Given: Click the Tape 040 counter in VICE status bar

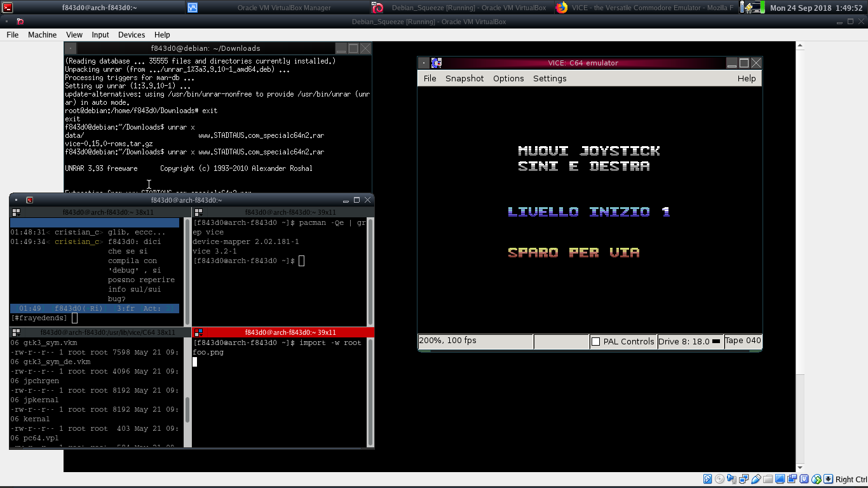Looking at the screenshot, I should point(743,341).
